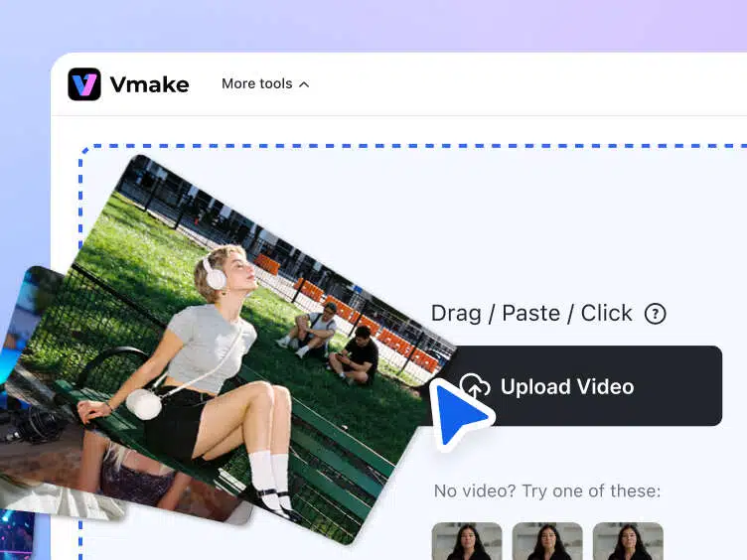Click the cloud upload icon
747x560 pixels.
(x=475, y=385)
